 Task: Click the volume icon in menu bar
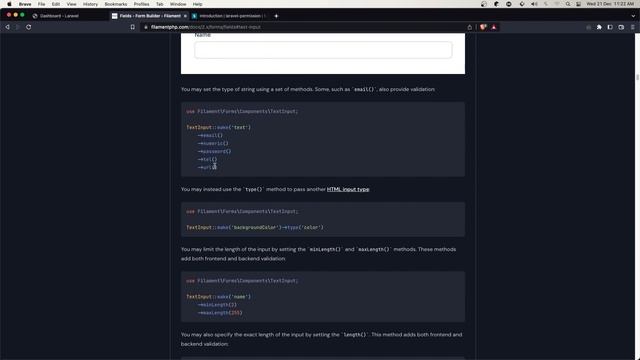(x=534, y=4)
